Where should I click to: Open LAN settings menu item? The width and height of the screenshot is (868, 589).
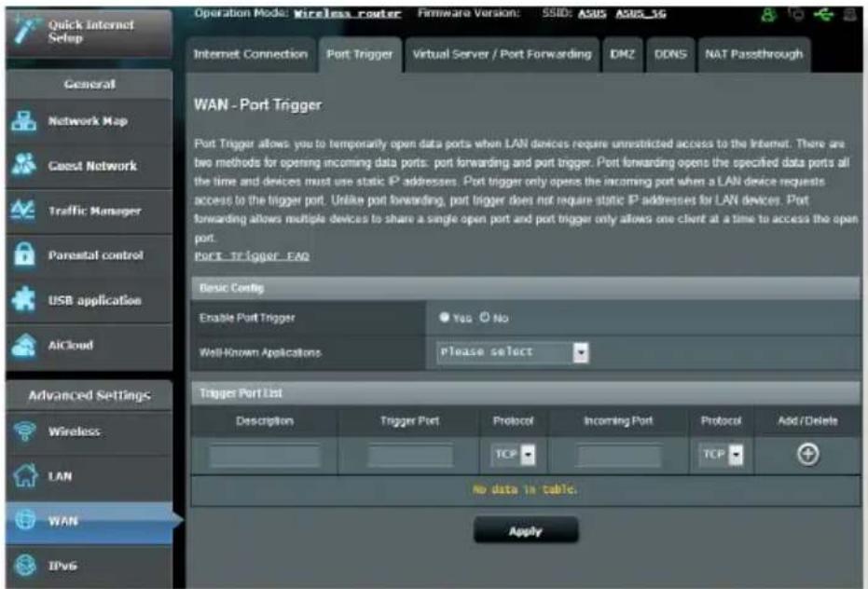90,476
